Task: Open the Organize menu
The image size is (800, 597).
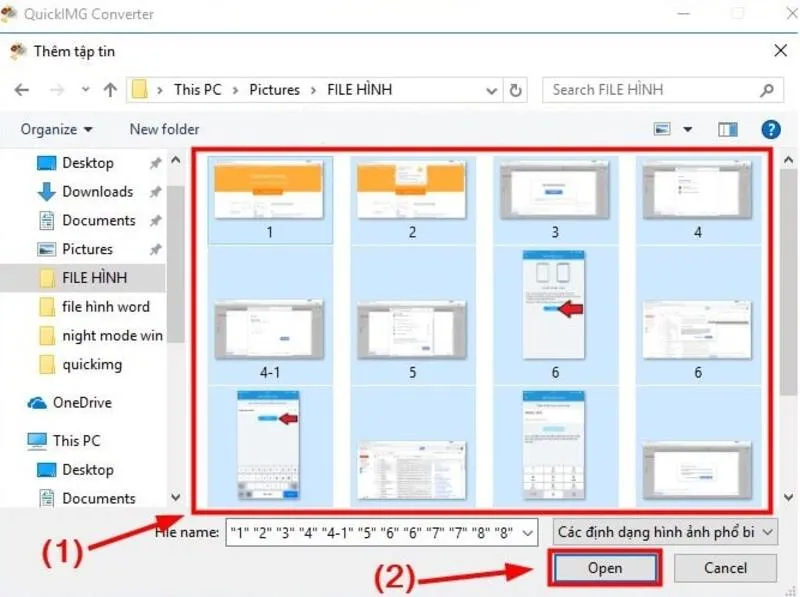Action: click(x=56, y=130)
